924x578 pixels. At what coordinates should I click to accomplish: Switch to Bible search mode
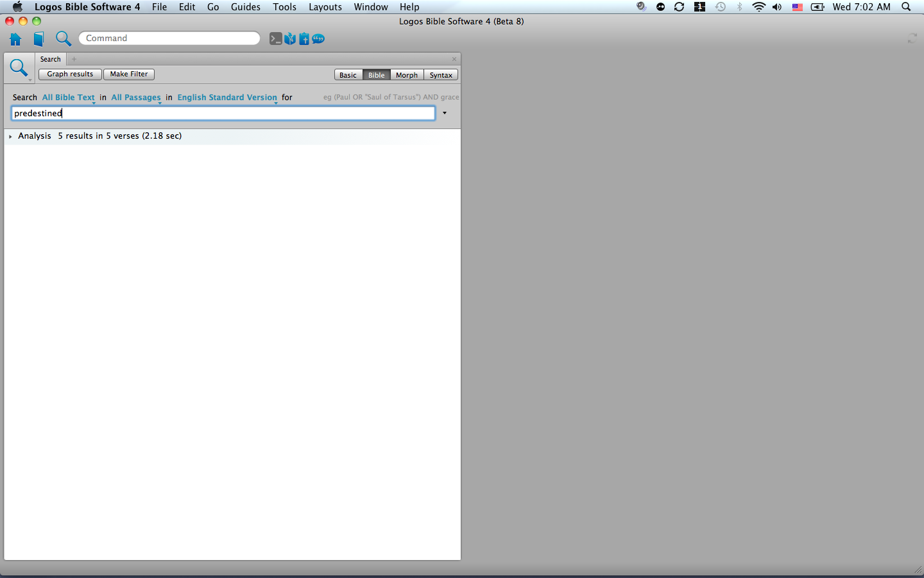pos(377,75)
